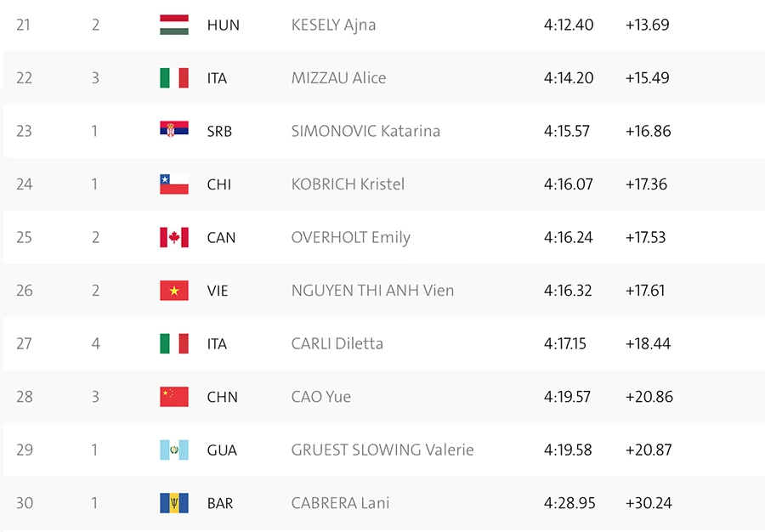Click CARLI Diletta's name
This screenshot has height=532, width=765.
[x=337, y=343]
